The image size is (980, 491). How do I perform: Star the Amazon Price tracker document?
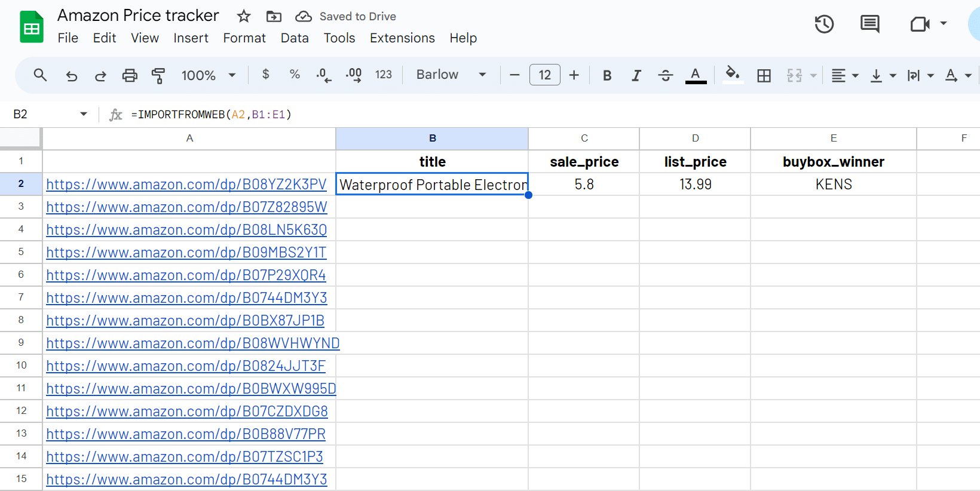244,16
